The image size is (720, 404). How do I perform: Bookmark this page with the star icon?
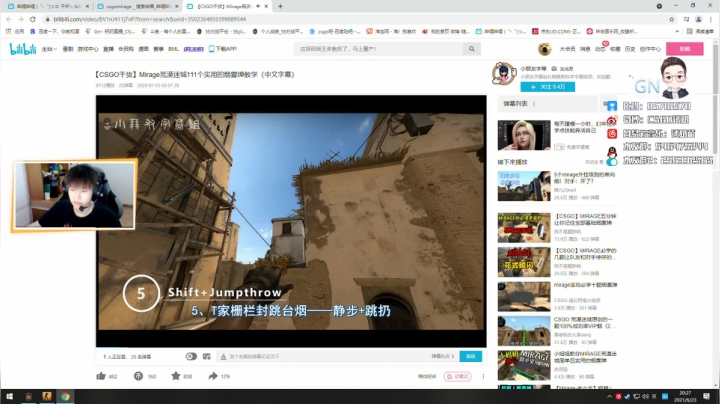(671, 19)
